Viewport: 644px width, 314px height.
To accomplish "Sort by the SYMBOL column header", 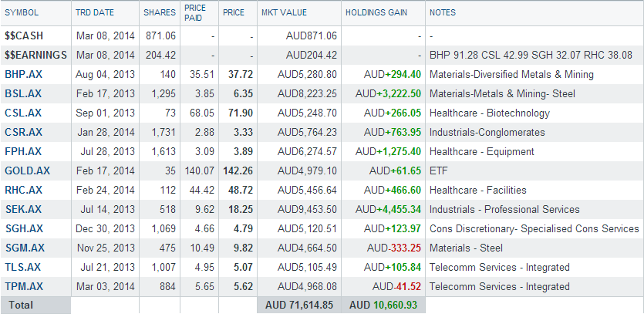I will (22, 13).
